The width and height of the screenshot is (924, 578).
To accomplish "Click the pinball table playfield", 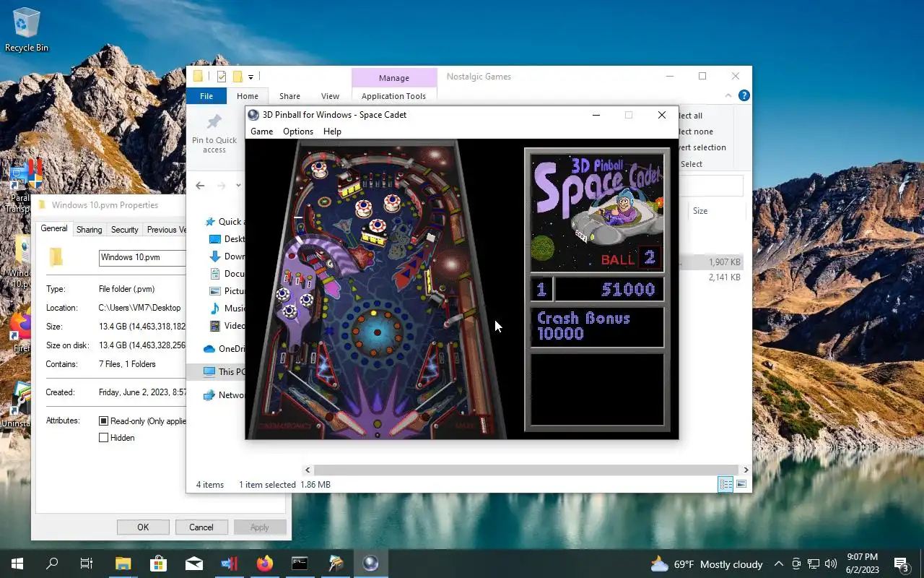I will [x=378, y=289].
